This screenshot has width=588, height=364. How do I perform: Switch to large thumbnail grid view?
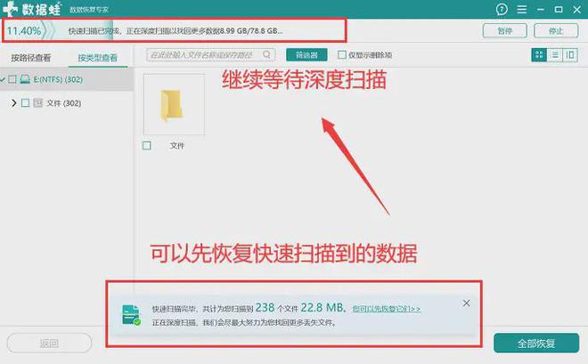pos(539,55)
